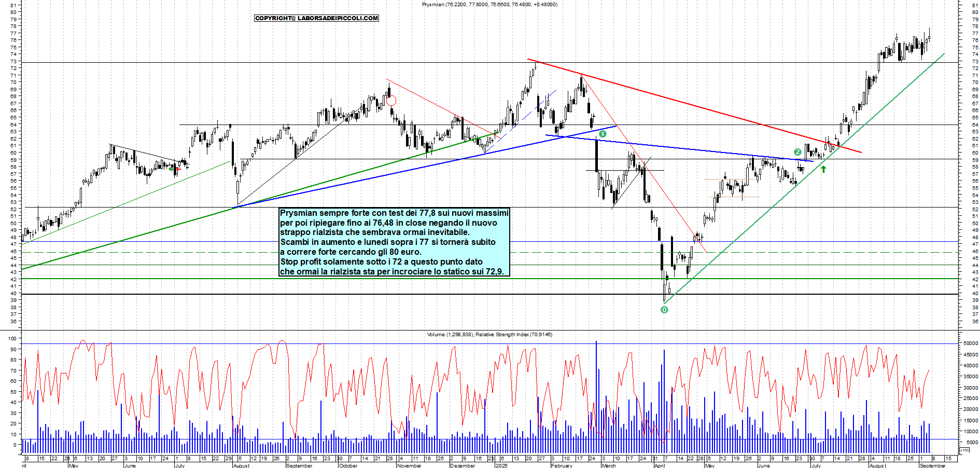Click the RSI scale label 50

point(13,392)
